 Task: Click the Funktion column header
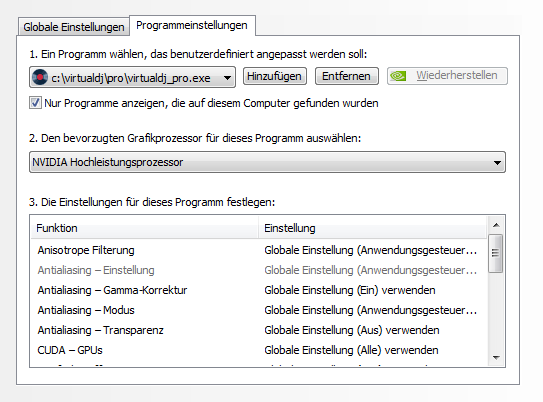coord(145,228)
